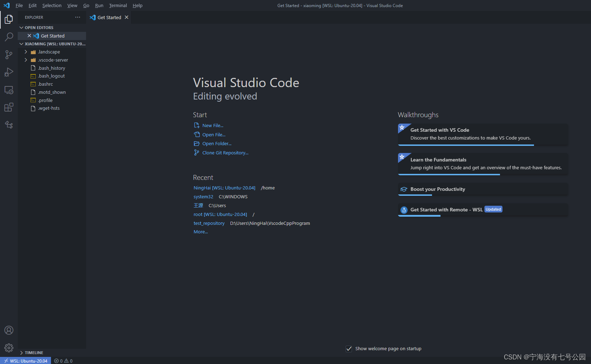This screenshot has height=364, width=591.
Task: Click the Open Folder... link
Action: (x=217, y=143)
